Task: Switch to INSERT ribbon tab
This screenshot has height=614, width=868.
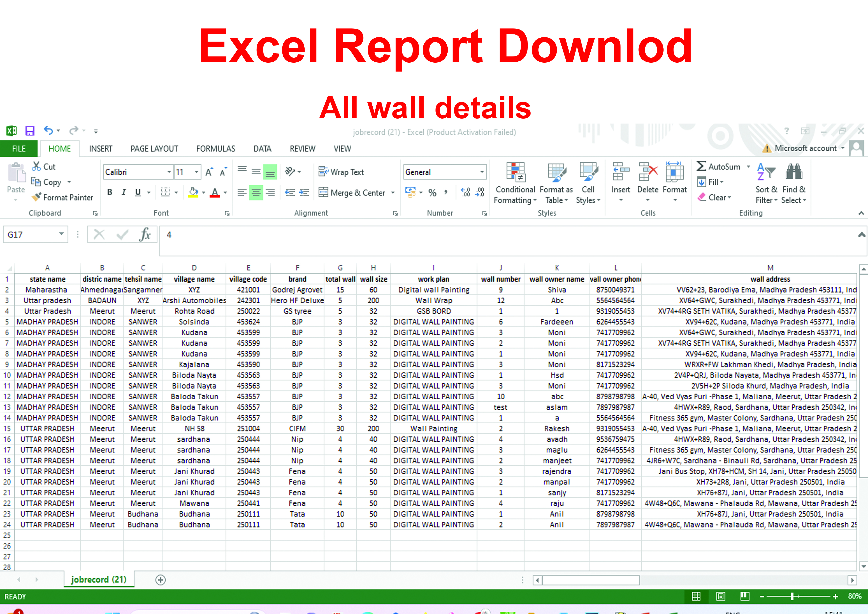Action: click(x=100, y=149)
